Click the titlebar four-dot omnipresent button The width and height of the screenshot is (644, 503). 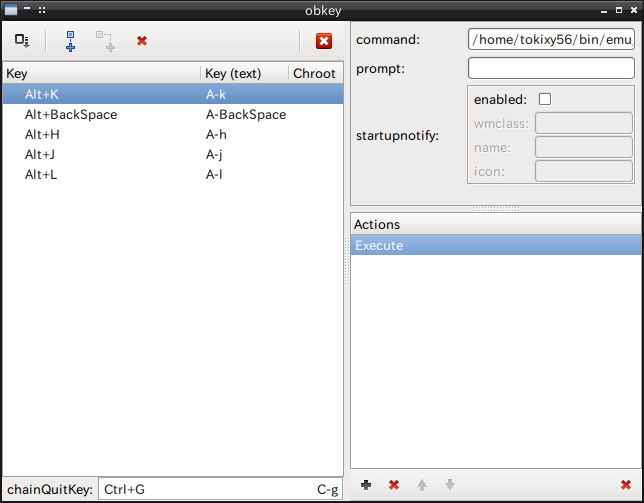(42, 10)
